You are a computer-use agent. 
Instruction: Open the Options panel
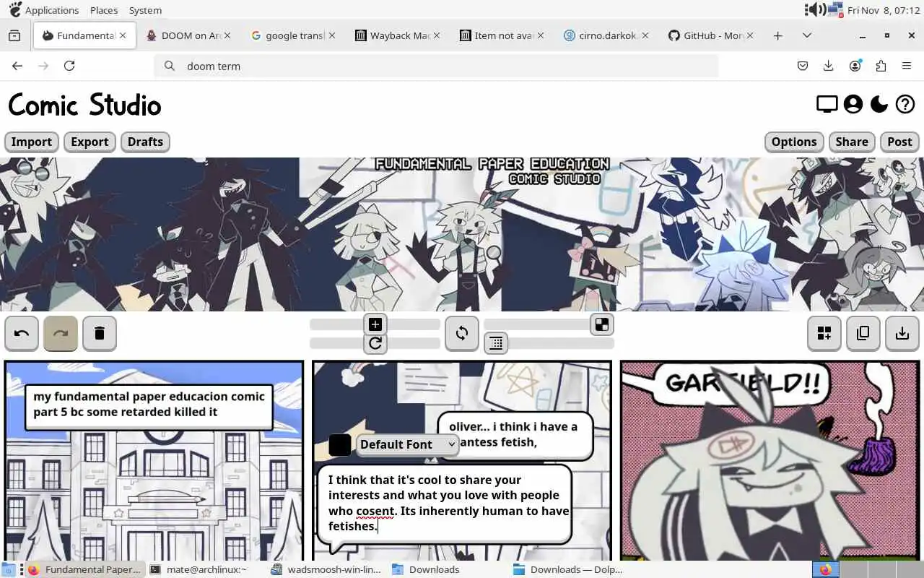point(794,142)
